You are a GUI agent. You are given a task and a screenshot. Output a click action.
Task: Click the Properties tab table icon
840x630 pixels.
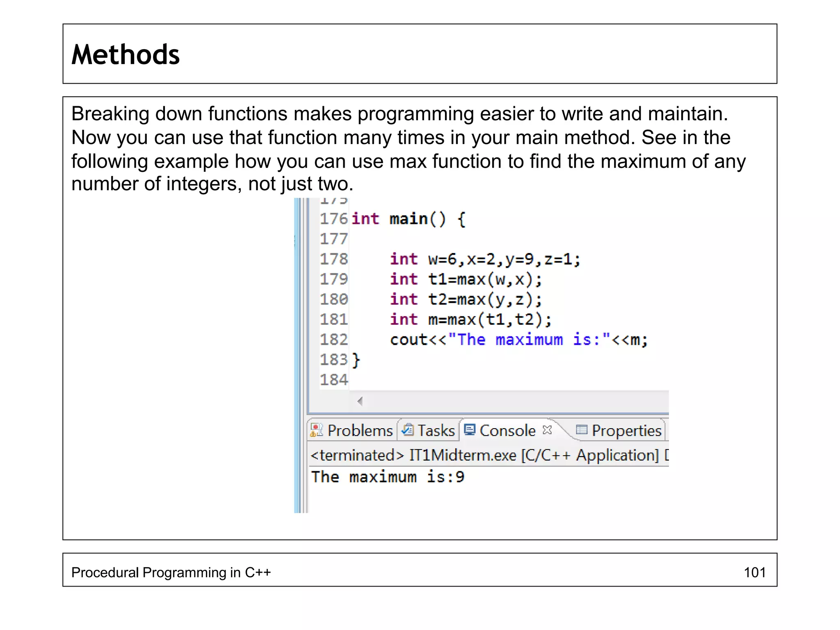tap(582, 429)
